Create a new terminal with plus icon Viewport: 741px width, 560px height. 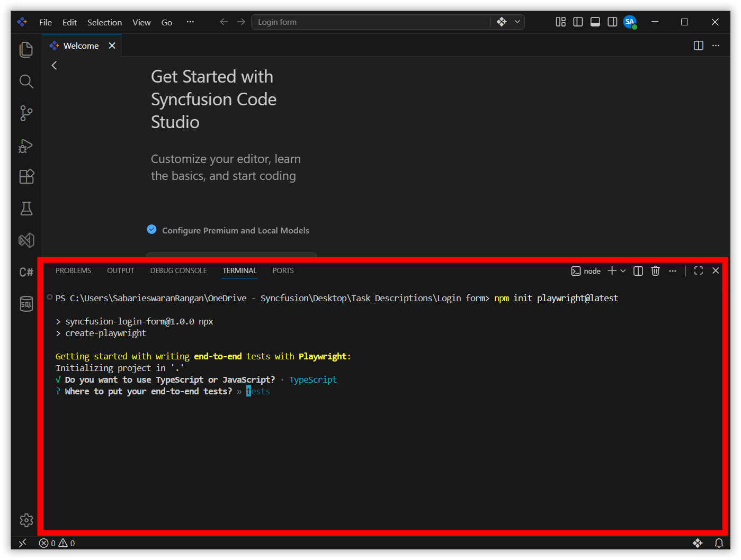[612, 270]
